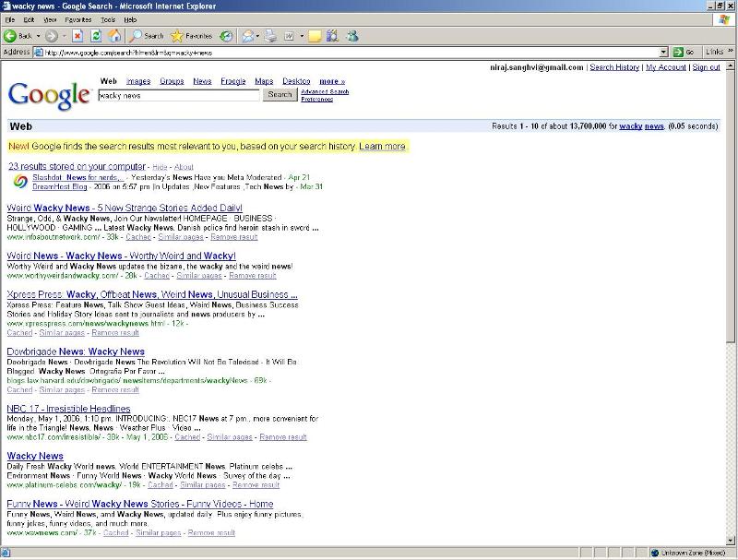The width and height of the screenshot is (738, 560).
Task: Open the Sign out link
Action: point(706,67)
